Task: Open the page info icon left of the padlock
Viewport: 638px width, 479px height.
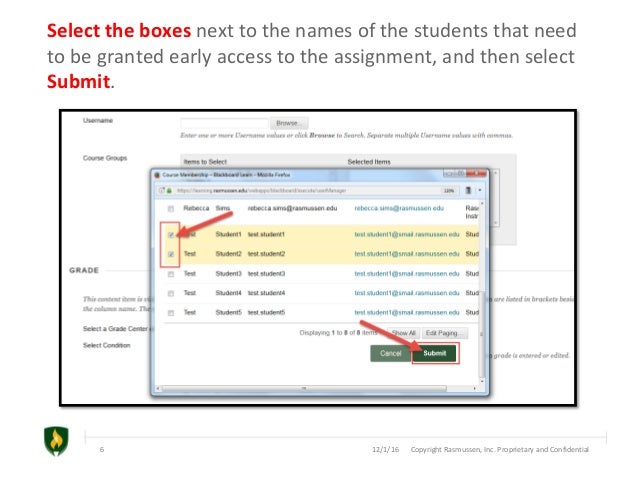Action: tap(162, 190)
